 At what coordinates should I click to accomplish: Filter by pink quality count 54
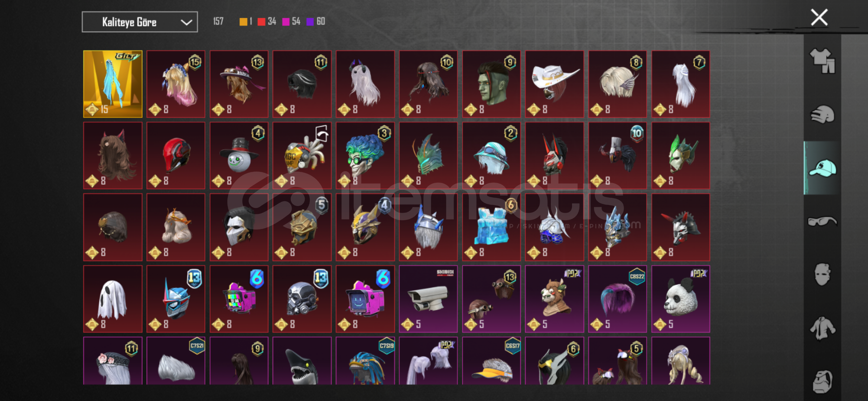[291, 22]
